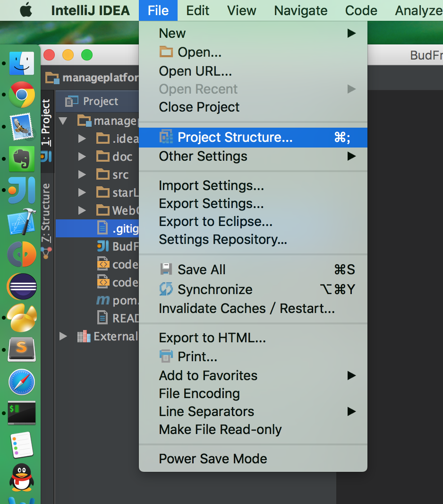Open Eclipse from the dock
This screenshot has width=443, height=504.
coord(22,286)
